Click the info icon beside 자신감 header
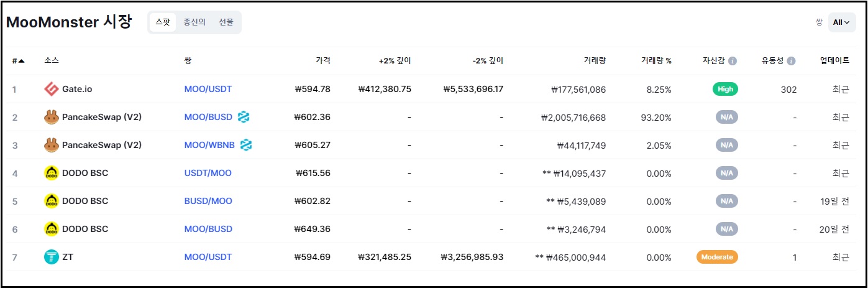868x288 pixels. tap(733, 61)
